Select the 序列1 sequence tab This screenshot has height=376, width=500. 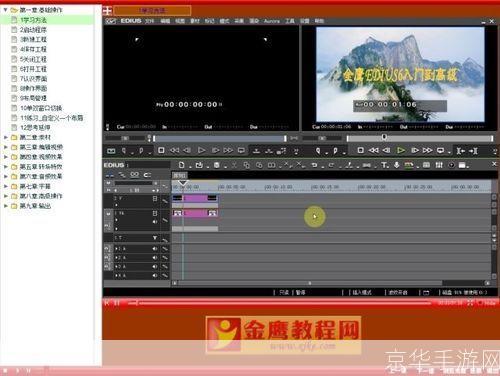click(x=180, y=175)
